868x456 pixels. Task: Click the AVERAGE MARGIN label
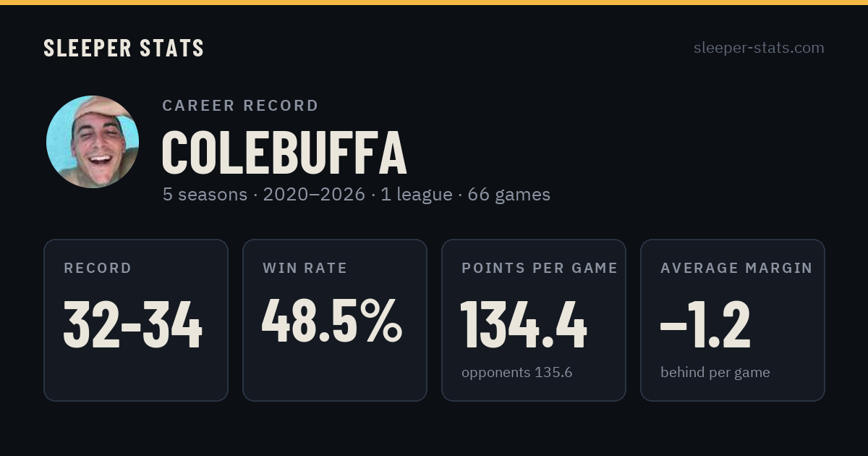tap(736, 269)
